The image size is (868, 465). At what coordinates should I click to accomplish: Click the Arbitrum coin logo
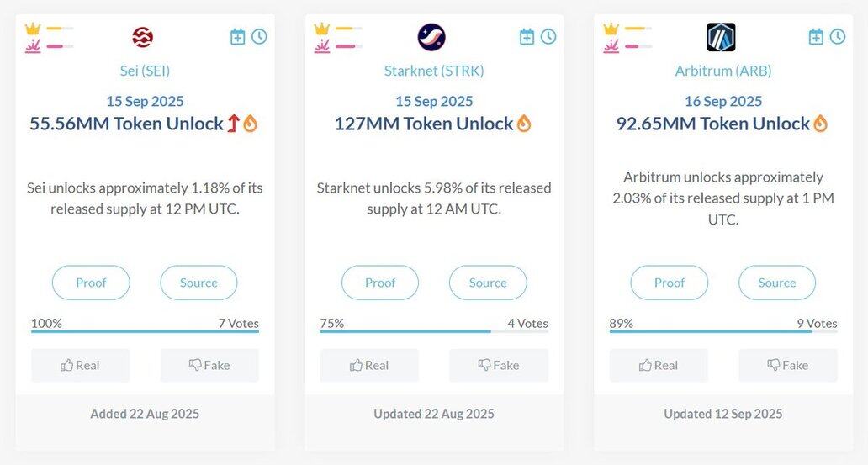click(722, 37)
